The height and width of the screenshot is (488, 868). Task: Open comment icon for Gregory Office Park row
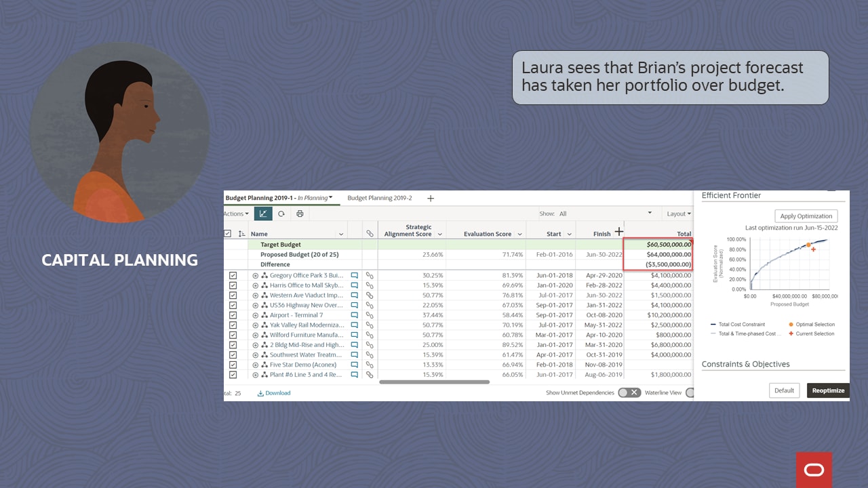click(x=354, y=276)
